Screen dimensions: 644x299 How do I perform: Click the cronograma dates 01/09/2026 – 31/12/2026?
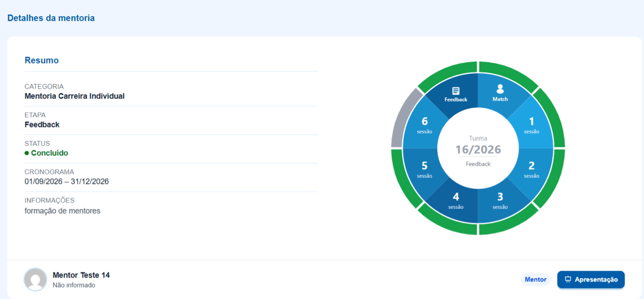click(66, 181)
